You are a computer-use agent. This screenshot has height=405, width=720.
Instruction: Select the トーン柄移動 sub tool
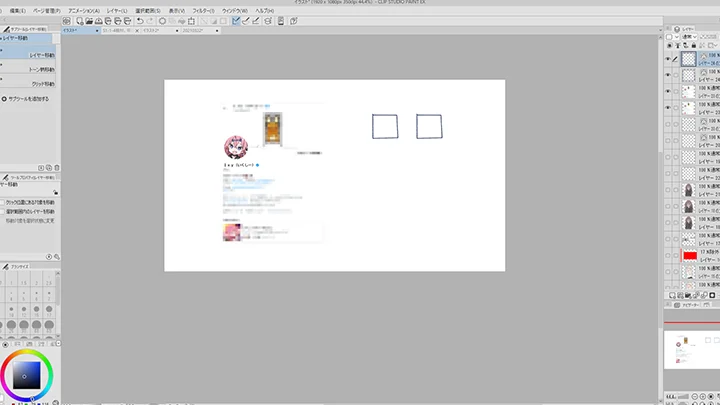28,68
